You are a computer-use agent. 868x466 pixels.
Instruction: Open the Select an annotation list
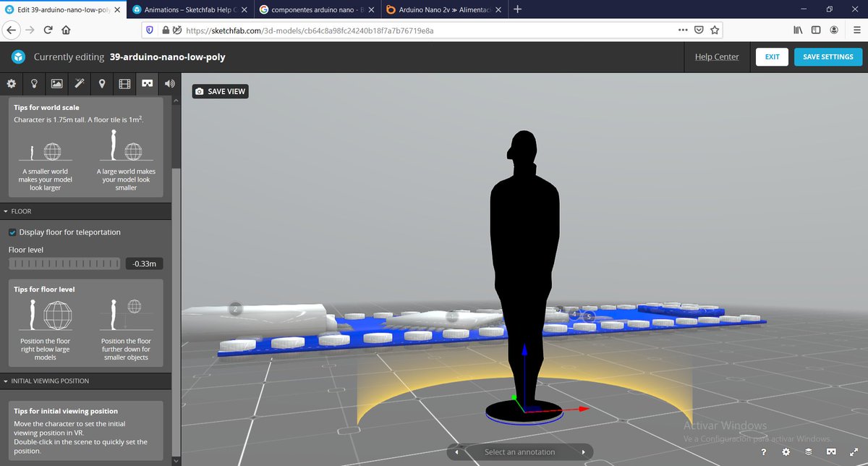520,452
